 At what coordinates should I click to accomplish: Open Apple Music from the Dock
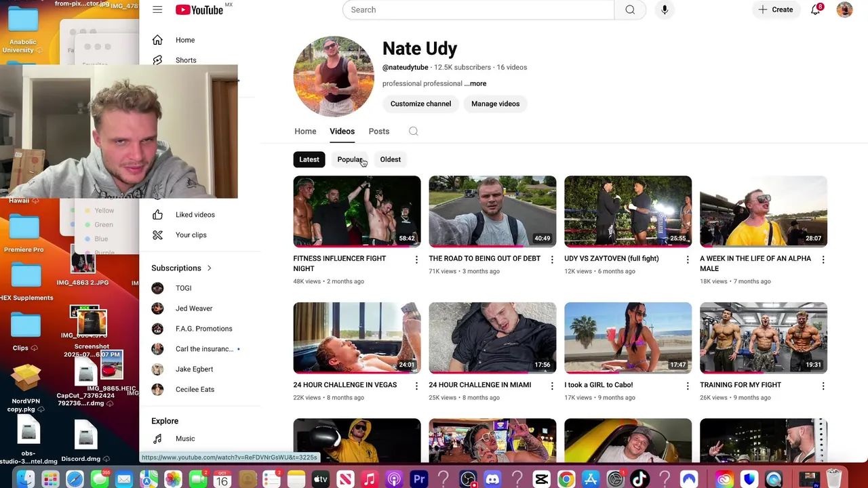pos(370,479)
